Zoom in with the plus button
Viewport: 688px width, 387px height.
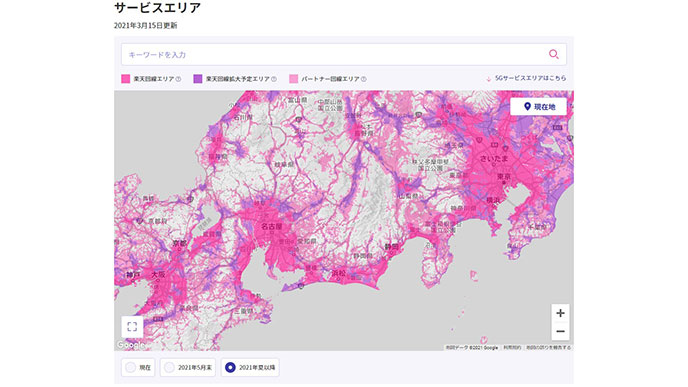click(560, 313)
